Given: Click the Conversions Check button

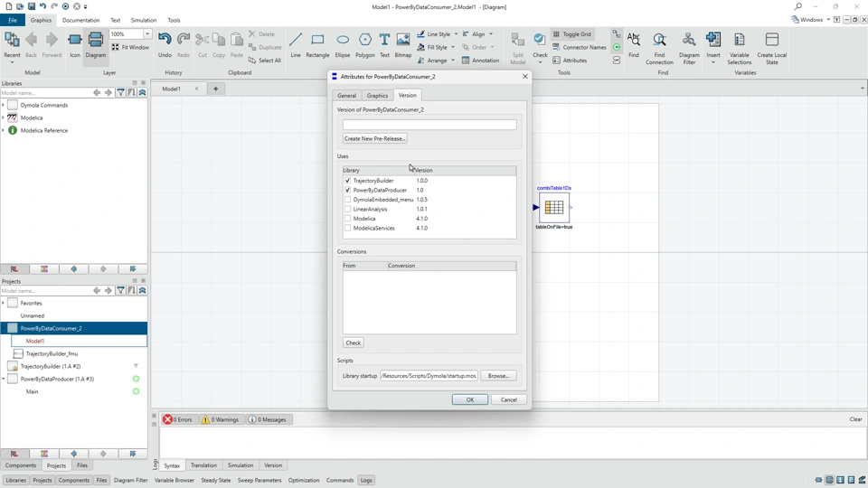Looking at the screenshot, I should (x=354, y=343).
